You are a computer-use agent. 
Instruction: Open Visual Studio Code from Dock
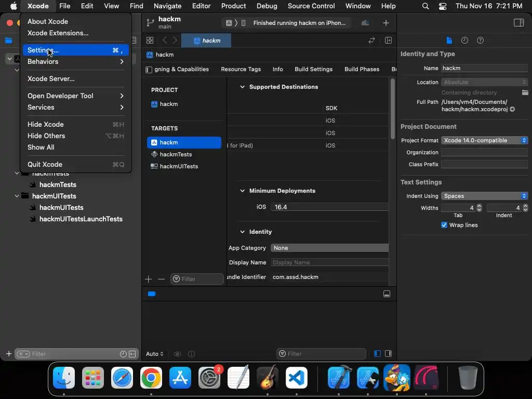297,378
